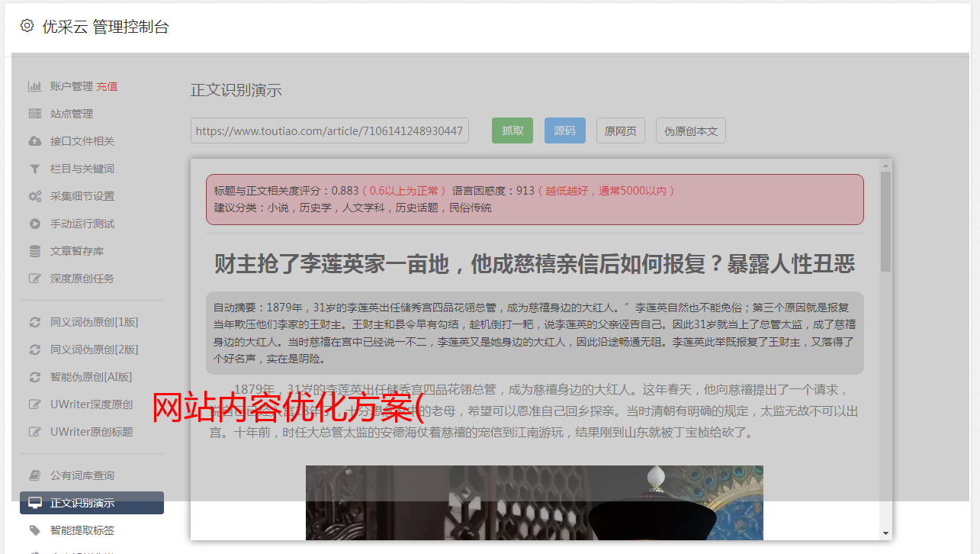Click the edit icon for UWriter深度原创
980x554 pixels.
pyautogui.click(x=34, y=404)
